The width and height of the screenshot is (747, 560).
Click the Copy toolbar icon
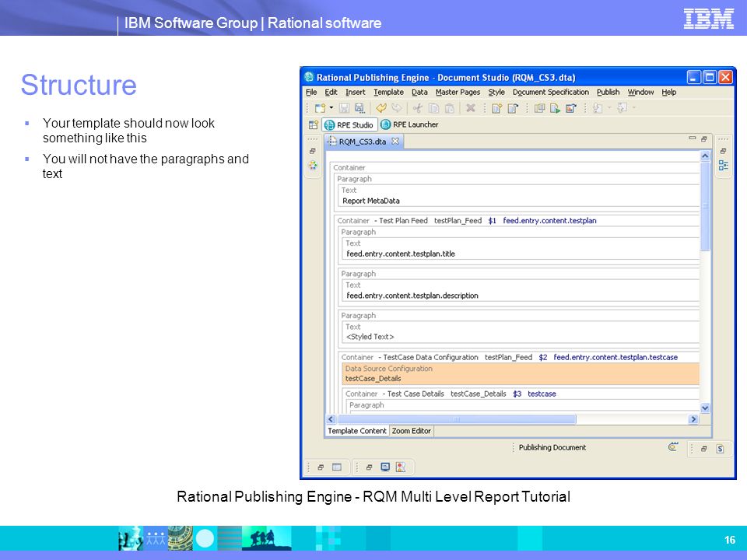pos(433,109)
